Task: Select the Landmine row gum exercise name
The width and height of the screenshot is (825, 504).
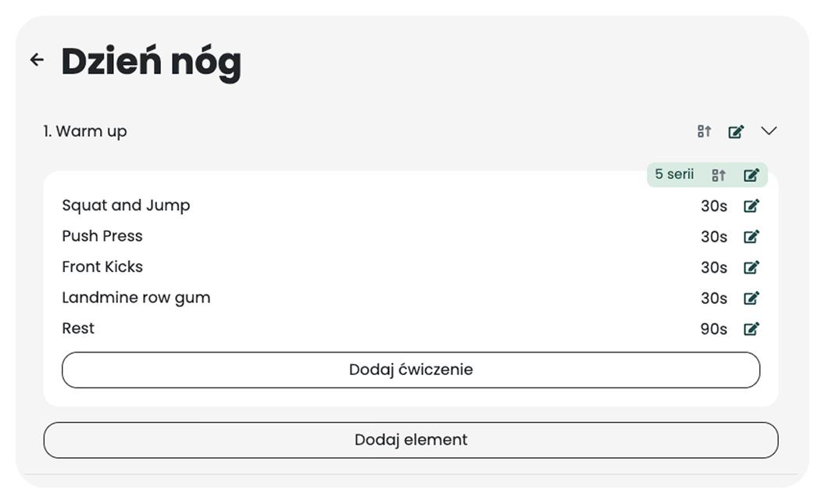Action: (136, 298)
